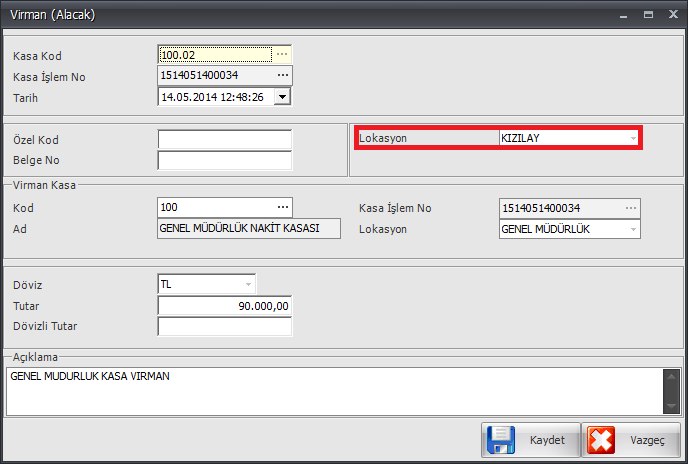Click Virman Kasa İşlem No value 1514051400034
This screenshot has width=688, height=464.
tap(541, 208)
